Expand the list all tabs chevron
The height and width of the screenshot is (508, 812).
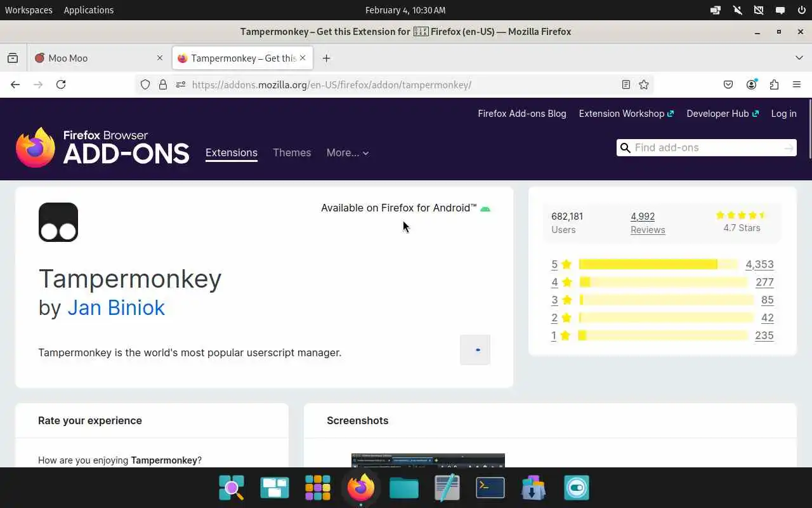pyautogui.click(x=799, y=58)
